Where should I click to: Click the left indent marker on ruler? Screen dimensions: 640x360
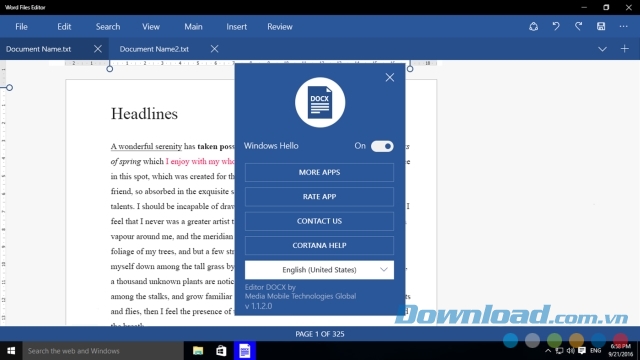[x=109, y=68]
